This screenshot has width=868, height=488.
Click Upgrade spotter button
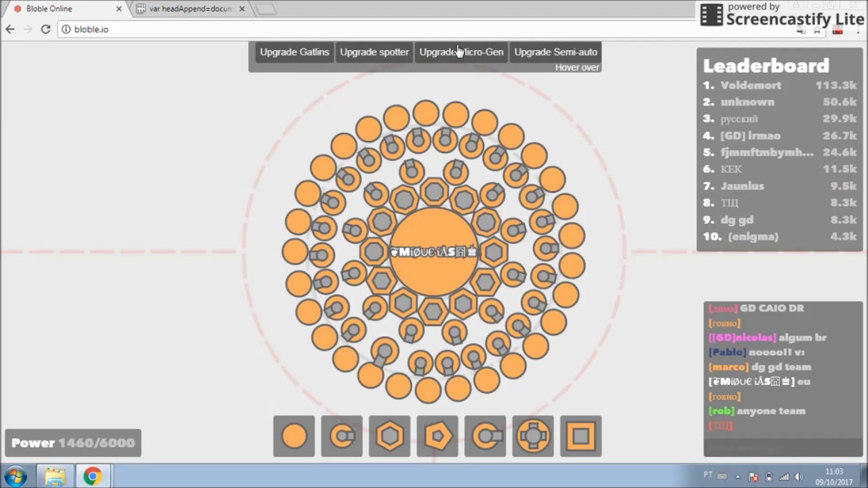pyautogui.click(x=374, y=52)
